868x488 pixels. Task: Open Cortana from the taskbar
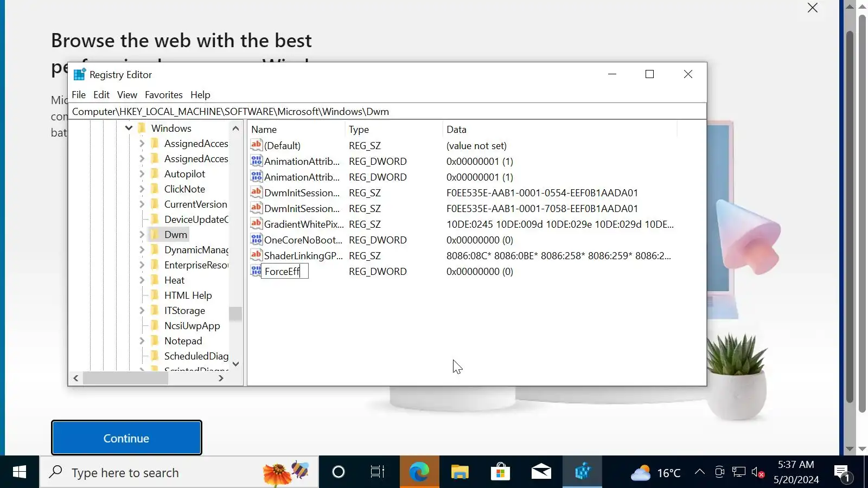tap(339, 472)
